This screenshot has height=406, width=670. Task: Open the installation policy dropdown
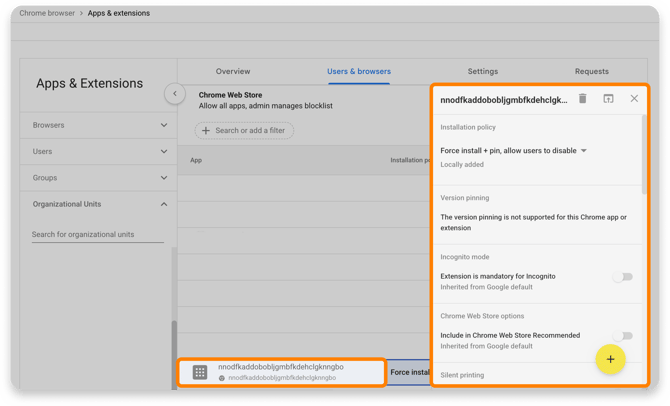tap(513, 150)
